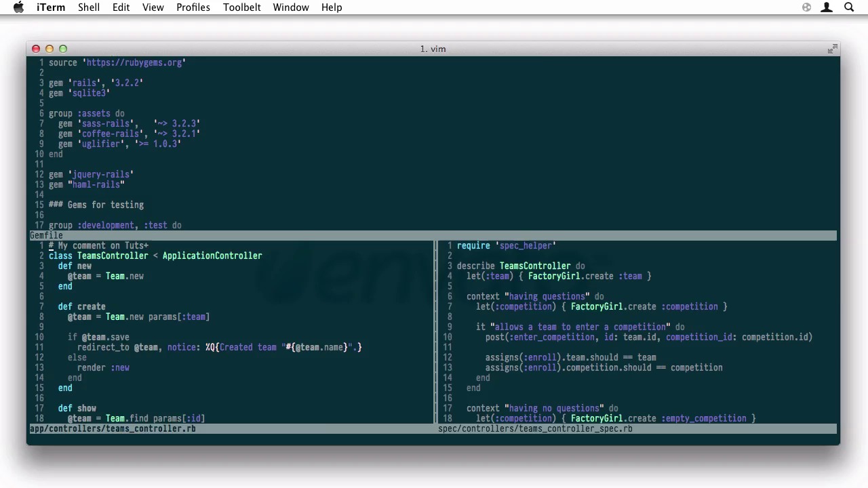Screen dimensions: 868x488
Task: Click the 'coffee-rails' gem line
Action: pos(129,134)
